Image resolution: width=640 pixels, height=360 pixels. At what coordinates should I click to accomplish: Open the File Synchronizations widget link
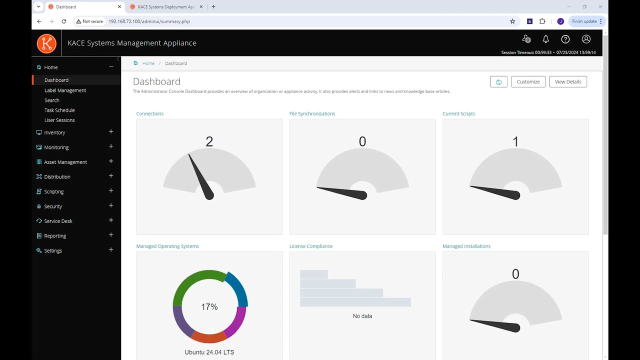coord(312,114)
